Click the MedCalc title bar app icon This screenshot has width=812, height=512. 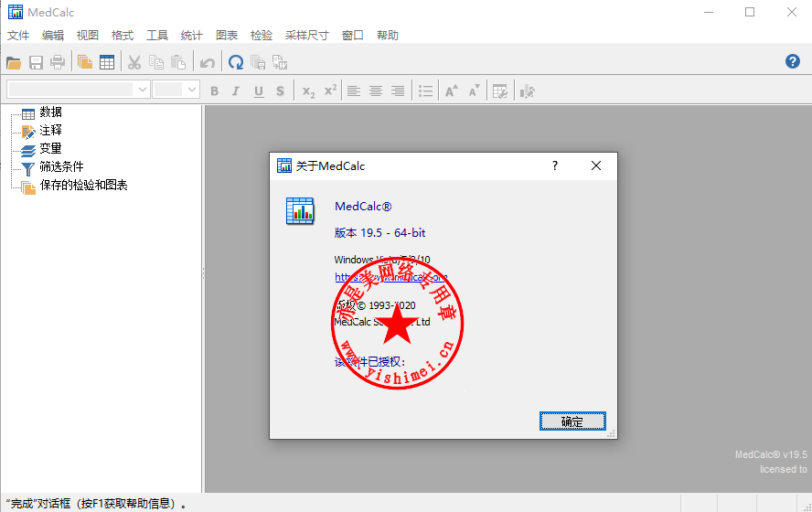pos(16,12)
